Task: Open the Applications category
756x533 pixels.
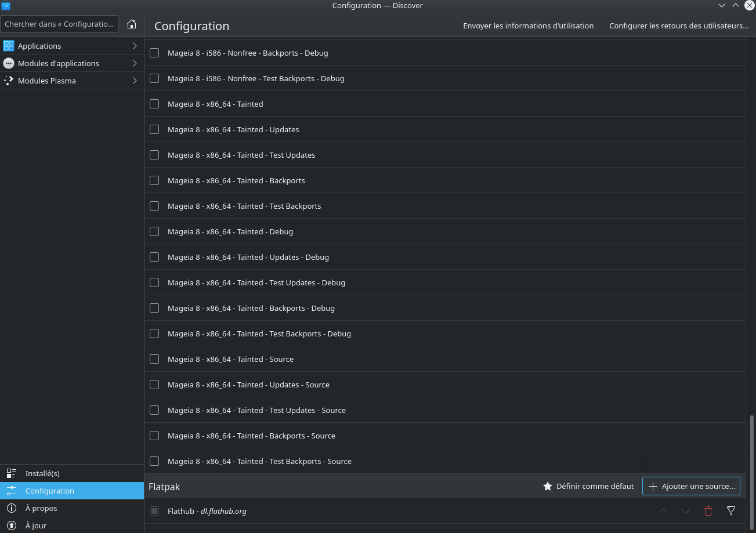Action: point(72,46)
